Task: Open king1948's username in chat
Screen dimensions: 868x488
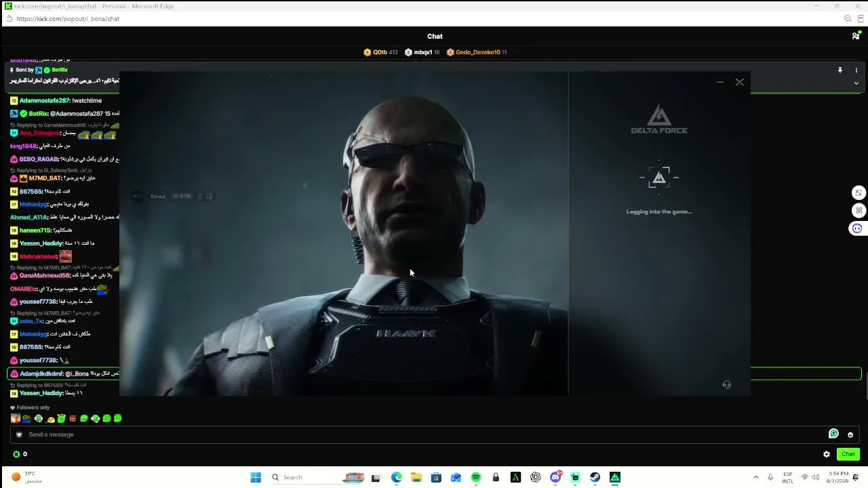Action: [23, 146]
